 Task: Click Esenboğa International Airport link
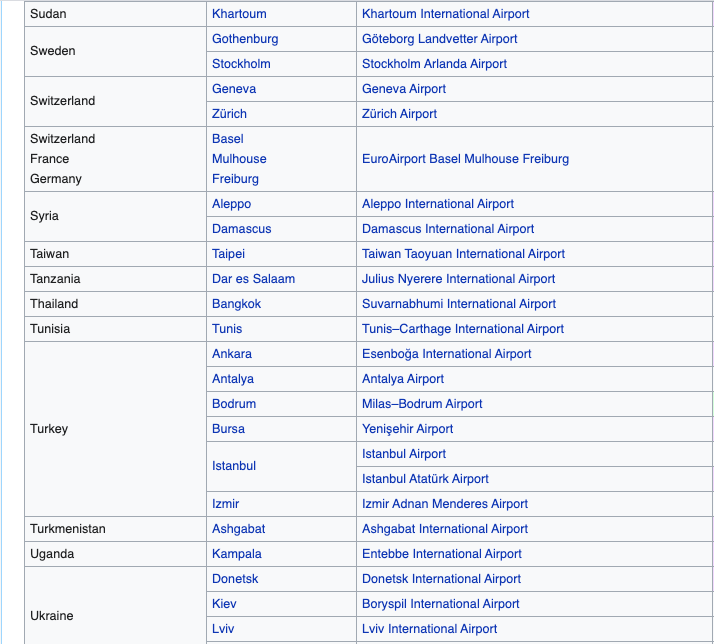(x=446, y=354)
